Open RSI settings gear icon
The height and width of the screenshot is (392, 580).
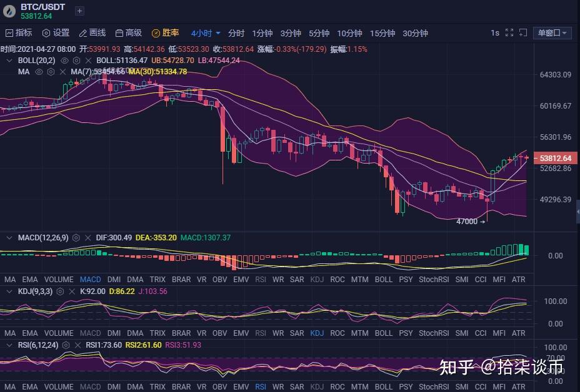click(x=66, y=345)
